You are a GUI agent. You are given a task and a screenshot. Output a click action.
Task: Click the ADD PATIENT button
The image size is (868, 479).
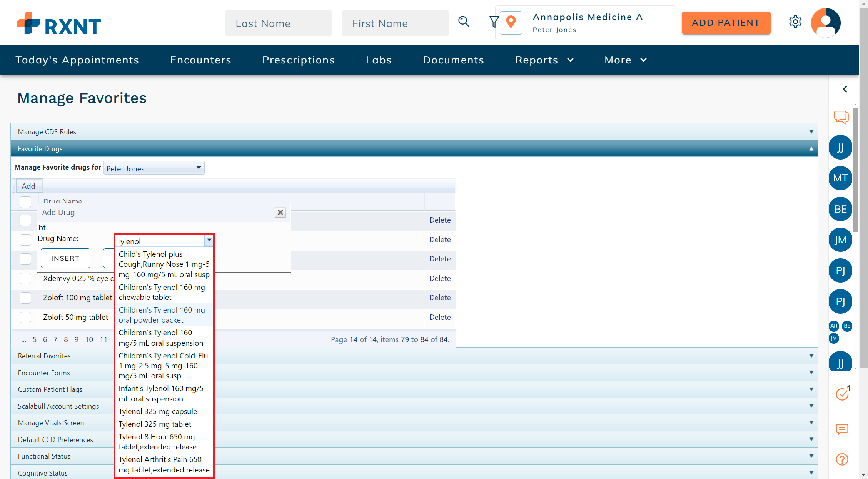[x=726, y=23]
